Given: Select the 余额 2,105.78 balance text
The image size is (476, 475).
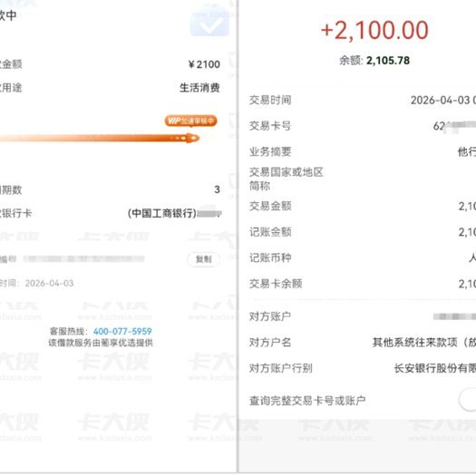Looking at the screenshot, I should click(374, 61).
